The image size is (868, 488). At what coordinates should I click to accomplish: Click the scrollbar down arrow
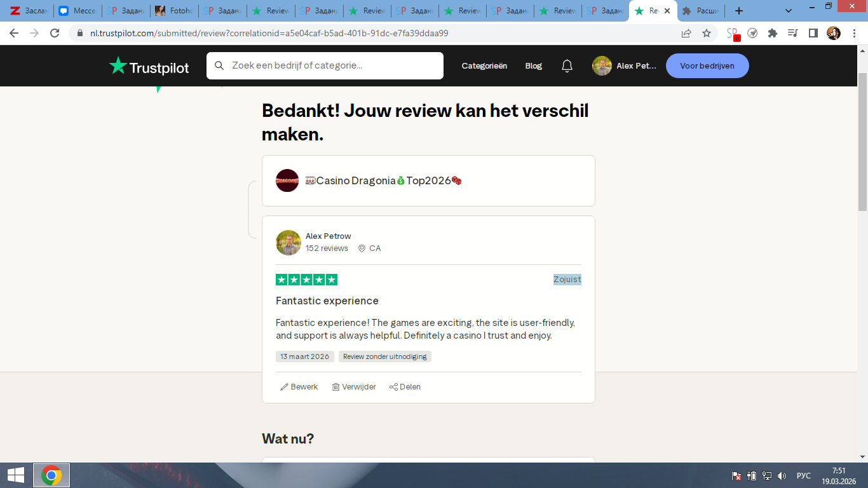[862, 457]
